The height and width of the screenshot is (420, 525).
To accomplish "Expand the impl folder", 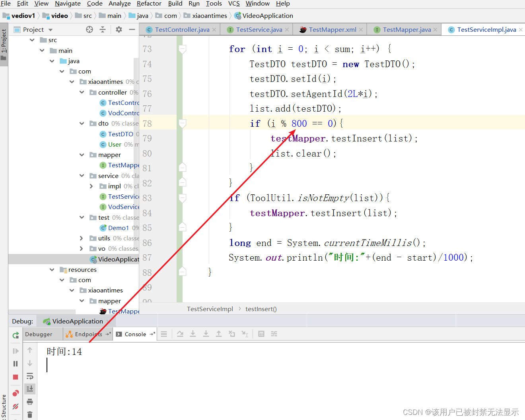I will pyautogui.click(x=91, y=186).
